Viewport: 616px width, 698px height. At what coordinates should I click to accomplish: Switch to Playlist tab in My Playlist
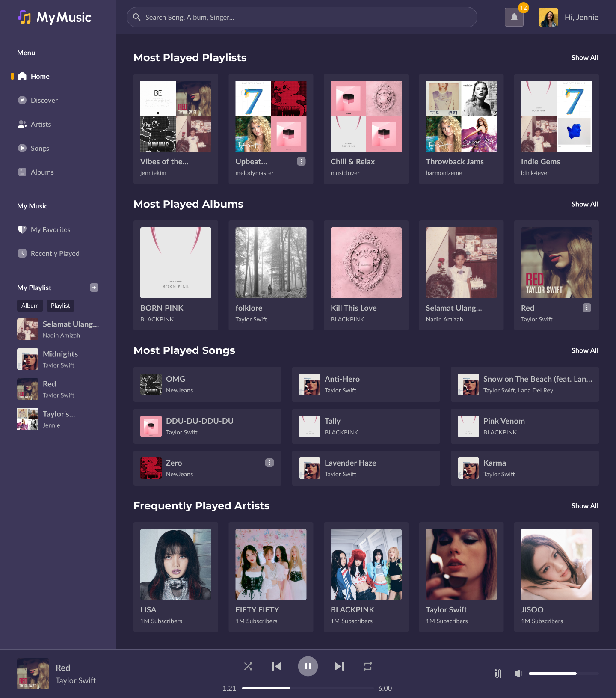pos(60,306)
